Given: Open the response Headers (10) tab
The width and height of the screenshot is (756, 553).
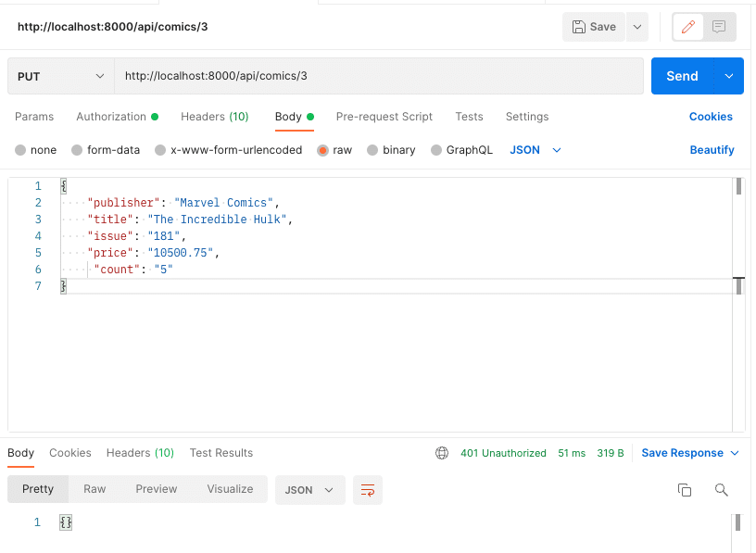Looking at the screenshot, I should pos(140,453).
